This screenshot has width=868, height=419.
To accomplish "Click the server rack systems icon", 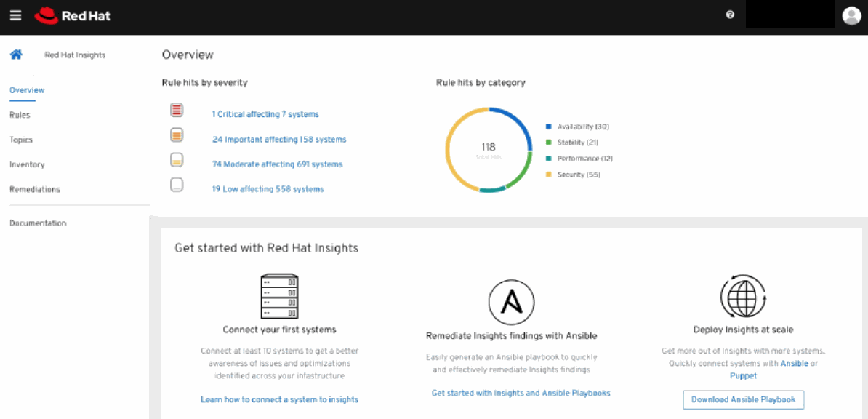I will click(x=279, y=295).
